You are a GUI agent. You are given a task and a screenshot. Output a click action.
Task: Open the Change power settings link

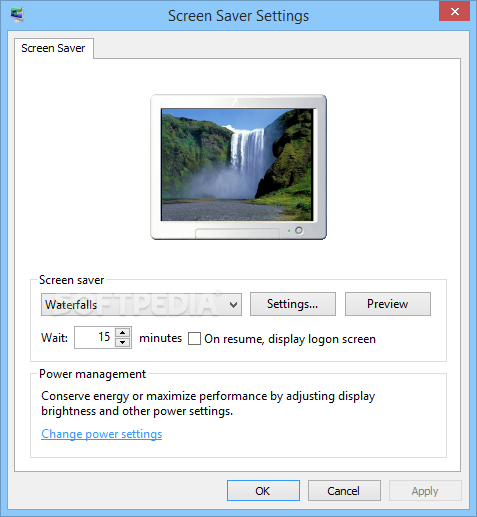tap(102, 434)
